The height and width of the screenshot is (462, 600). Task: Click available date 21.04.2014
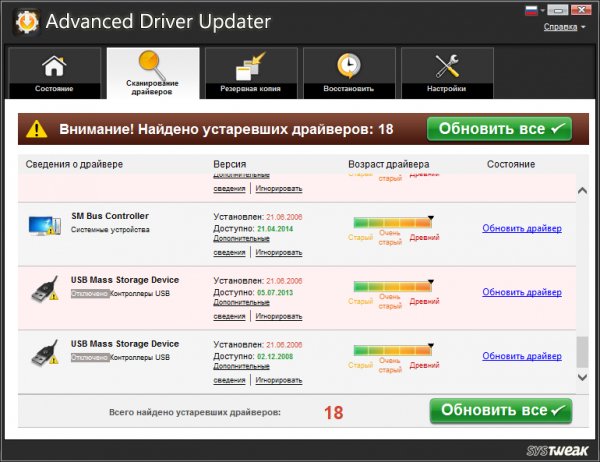(x=275, y=229)
